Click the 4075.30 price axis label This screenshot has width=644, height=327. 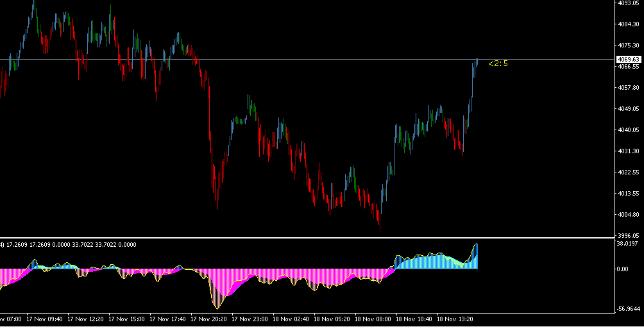pyautogui.click(x=629, y=45)
